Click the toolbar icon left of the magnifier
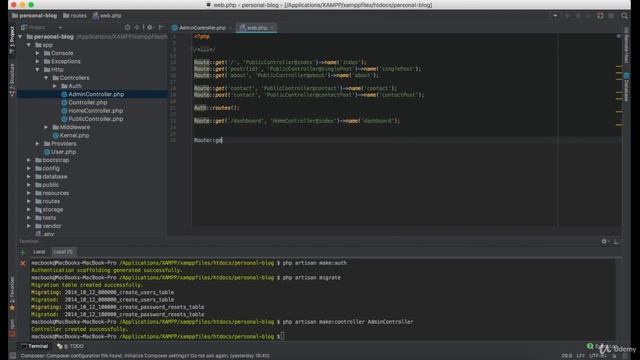 pos(611,16)
